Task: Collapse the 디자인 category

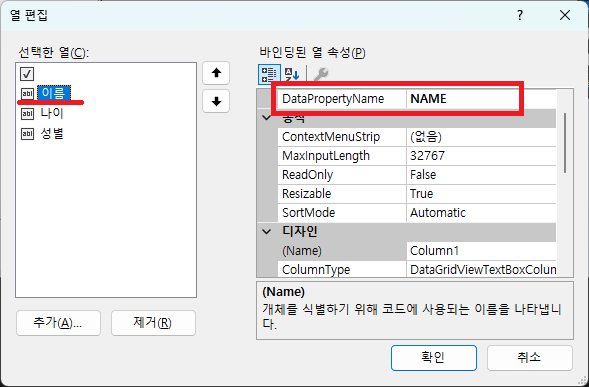Action: 267,231
